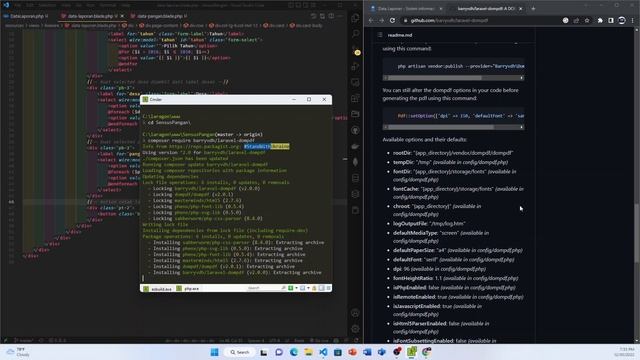Click lock icon in Cmder status bar
640x360 pixels.
[x=314, y=288]
